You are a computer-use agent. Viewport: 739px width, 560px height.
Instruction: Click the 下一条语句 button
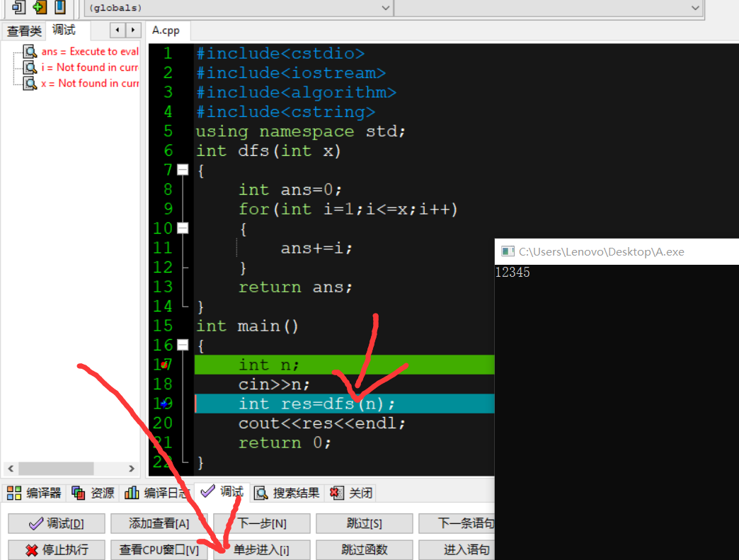(x=457, y=523)
